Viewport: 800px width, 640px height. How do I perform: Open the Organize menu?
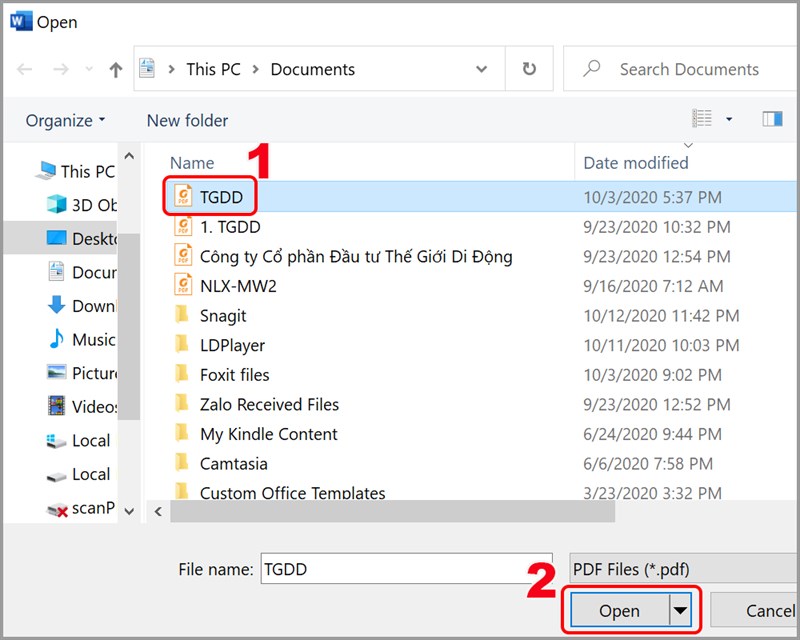tap(65, 120)
